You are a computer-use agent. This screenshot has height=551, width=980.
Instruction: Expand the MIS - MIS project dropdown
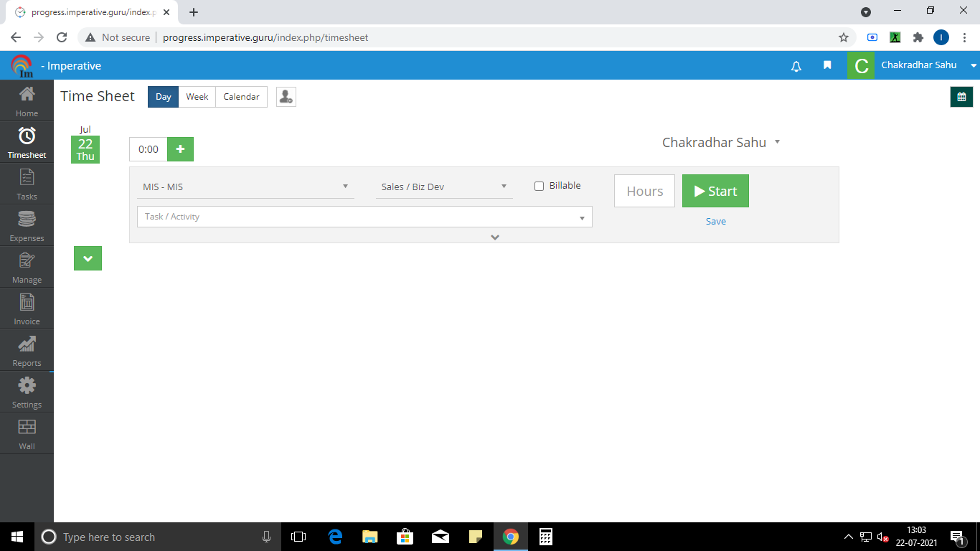(x=245, y=187)
